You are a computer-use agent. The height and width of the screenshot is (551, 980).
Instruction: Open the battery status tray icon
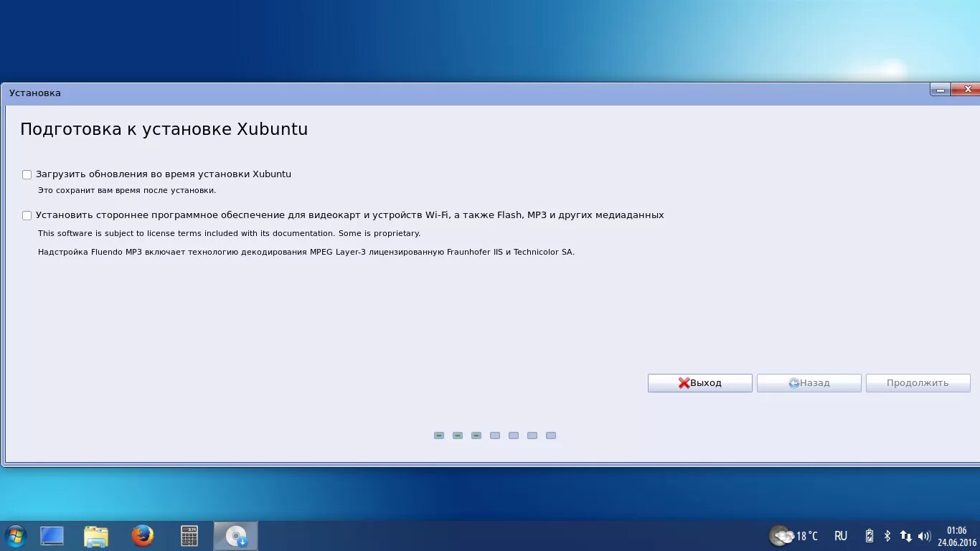point(870,536)
